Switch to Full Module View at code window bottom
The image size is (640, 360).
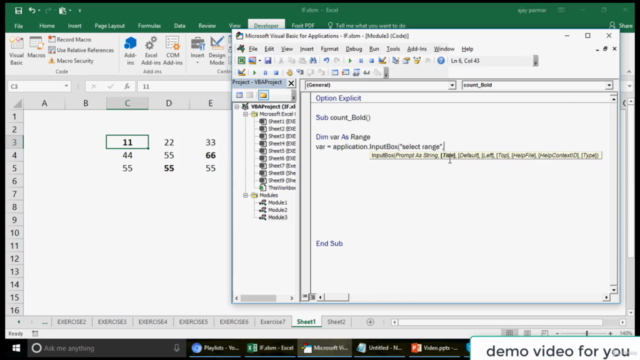point(312,297)
